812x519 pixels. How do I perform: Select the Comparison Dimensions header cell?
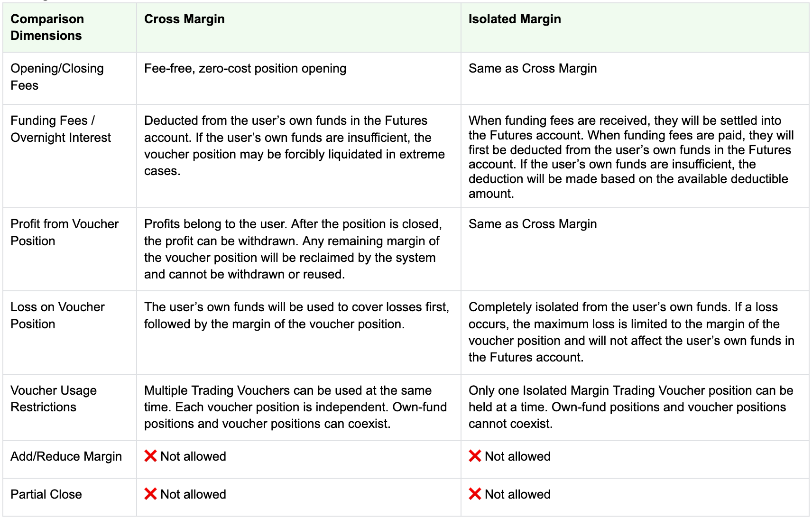coord(70,28)
